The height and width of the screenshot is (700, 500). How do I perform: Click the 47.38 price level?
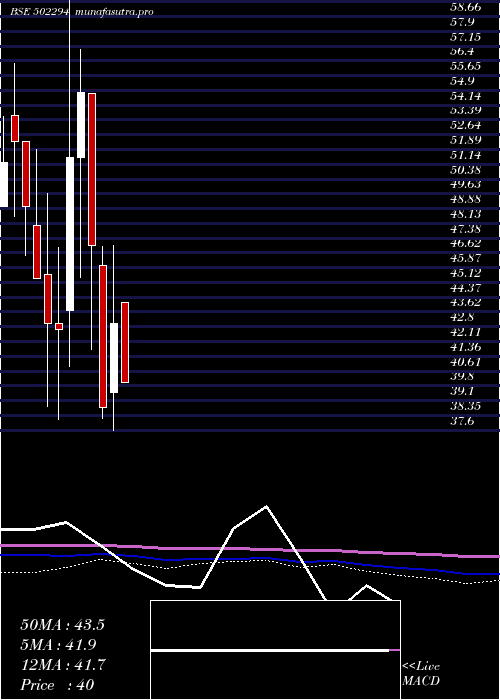(465, 229)
